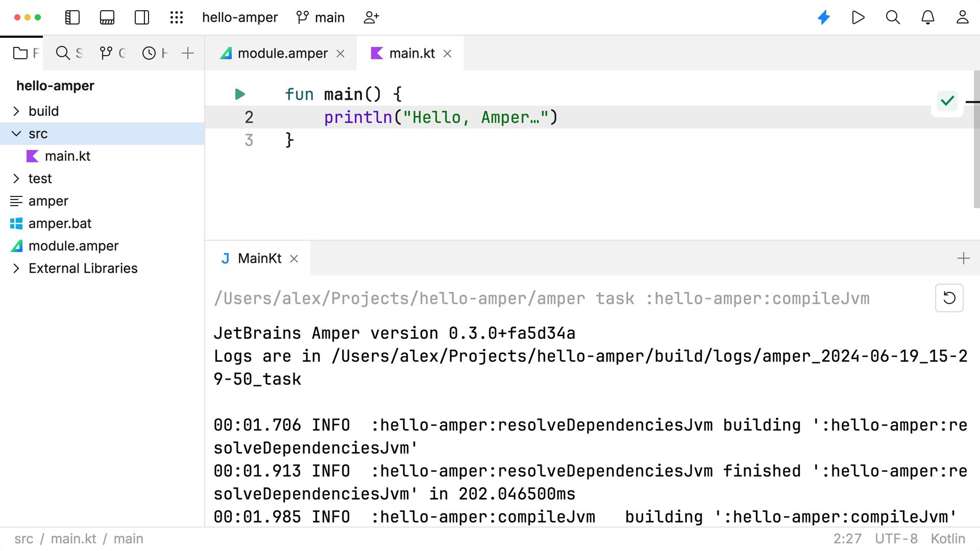
Task: Open the notifications bell
Action: pos(928,17)
